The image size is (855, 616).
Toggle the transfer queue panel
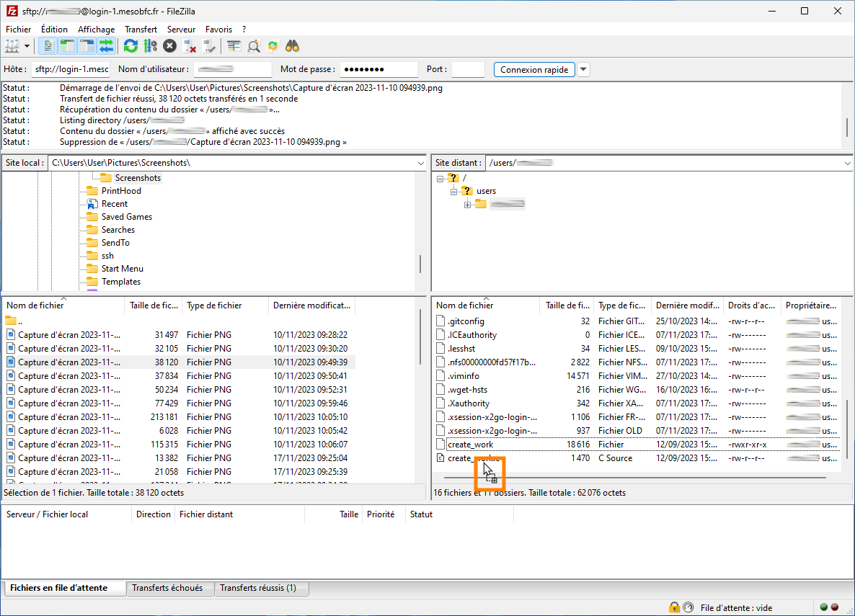105,45
